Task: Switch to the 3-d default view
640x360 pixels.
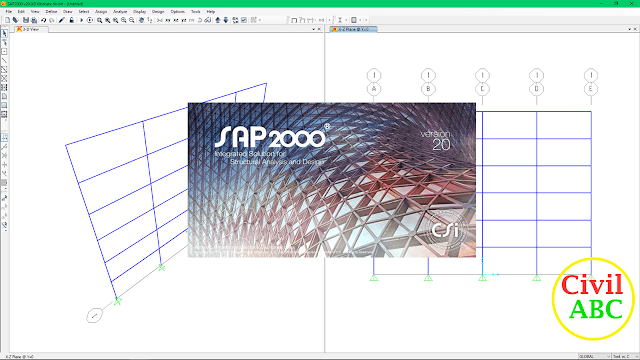Action: coord(160,20)
